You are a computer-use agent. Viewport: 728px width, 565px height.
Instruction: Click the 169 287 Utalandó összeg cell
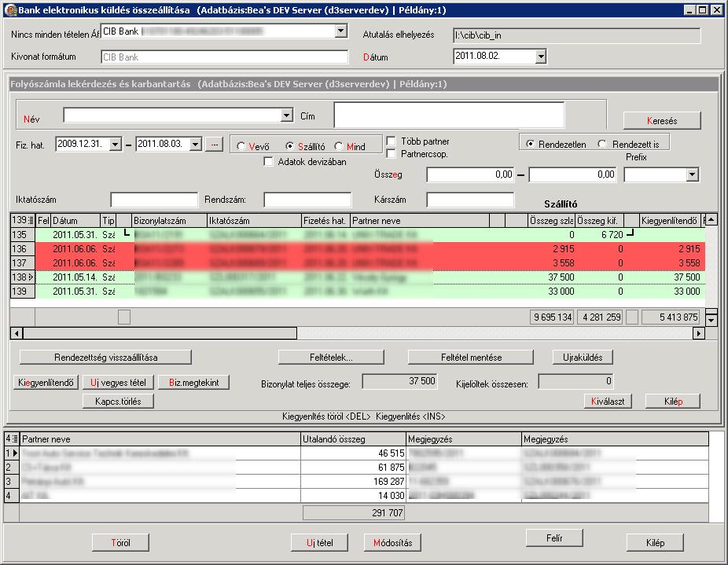point(353,482)
